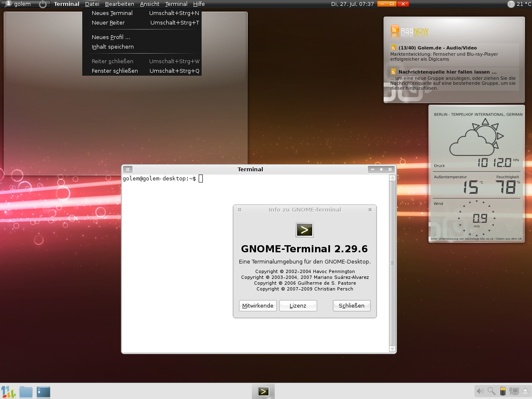Click the RSS icon beside the Golem.de headline
Image resolution: width=532 pixels, height=399 pixels.
[x=393, y=48]
